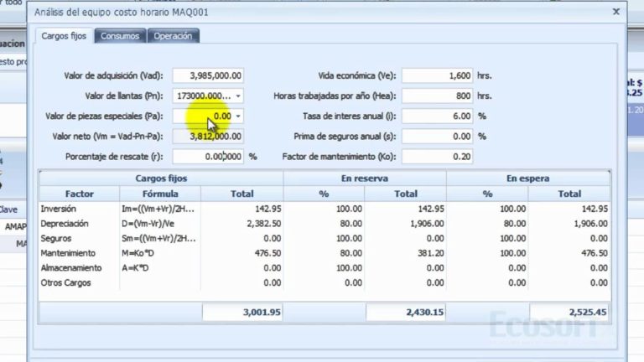Select the Cargos fijos tab

(x=64, y=36)
